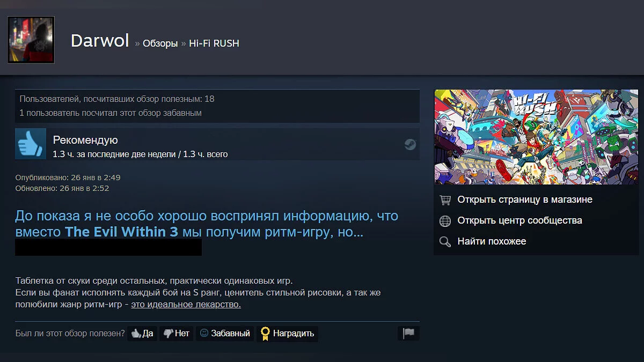The image size is (644, 362).
Task: Click the text Опубликовано: 26 янв в 2:49
Action: [x=68, y=178]
